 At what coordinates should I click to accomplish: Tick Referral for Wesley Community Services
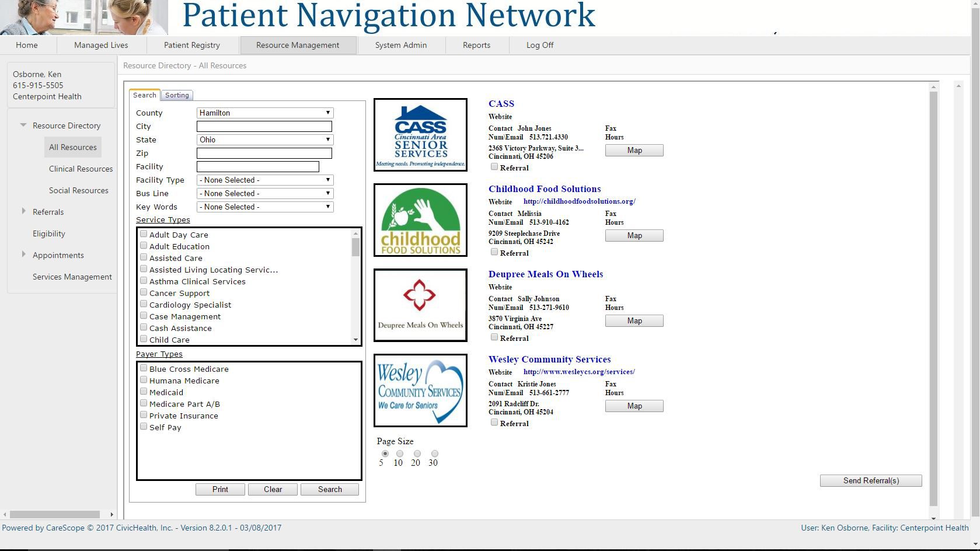pos(494,423)
